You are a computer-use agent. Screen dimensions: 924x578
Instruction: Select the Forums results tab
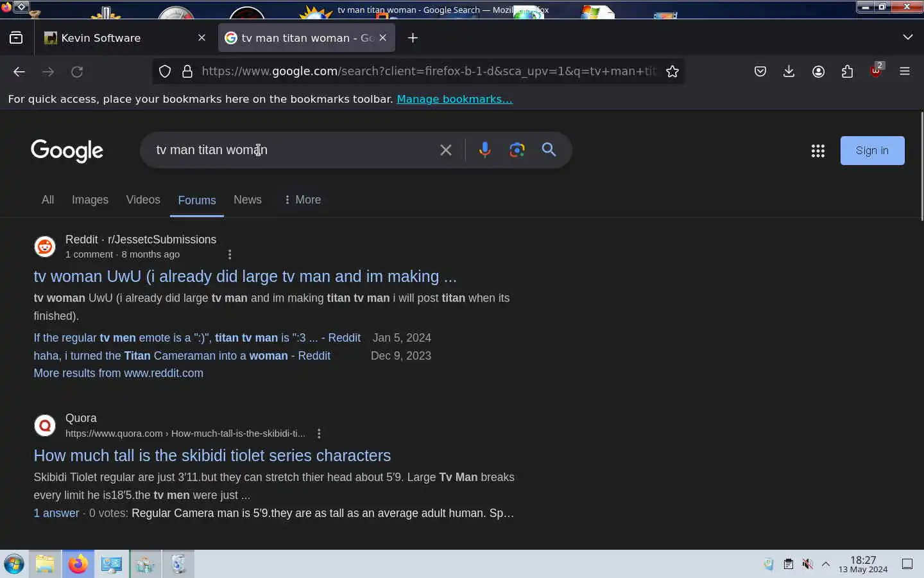coord(197,200)
